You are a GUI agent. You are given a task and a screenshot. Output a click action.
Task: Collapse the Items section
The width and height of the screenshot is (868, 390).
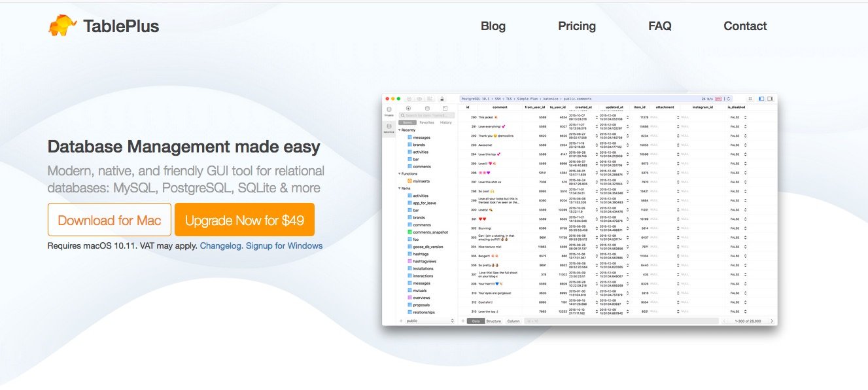point(400,188)
